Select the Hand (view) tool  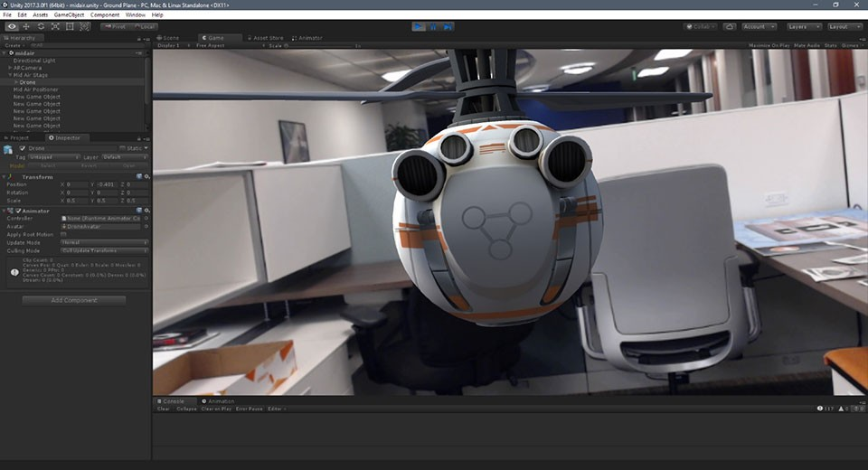click(12, 26)
